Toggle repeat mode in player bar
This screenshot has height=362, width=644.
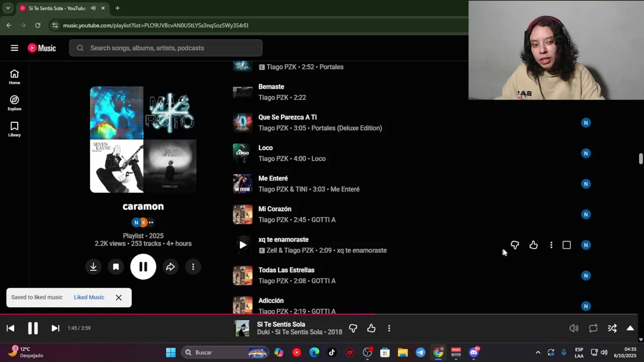[x=593, y=328]
